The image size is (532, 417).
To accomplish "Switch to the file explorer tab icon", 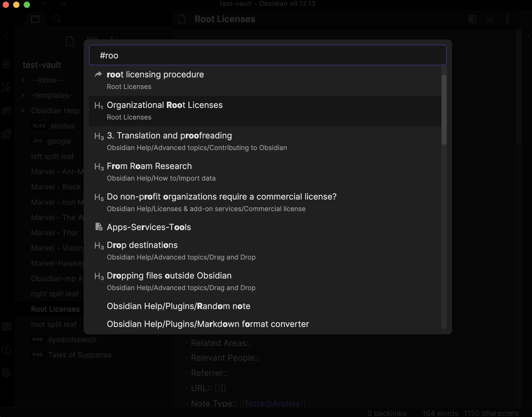I will [x=35, y=19].
